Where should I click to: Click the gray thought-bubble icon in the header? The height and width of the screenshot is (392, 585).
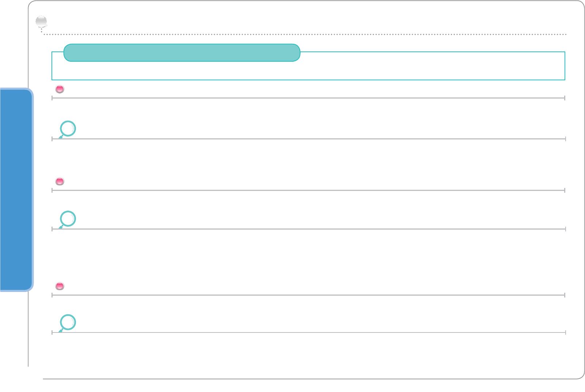point(41,22)
